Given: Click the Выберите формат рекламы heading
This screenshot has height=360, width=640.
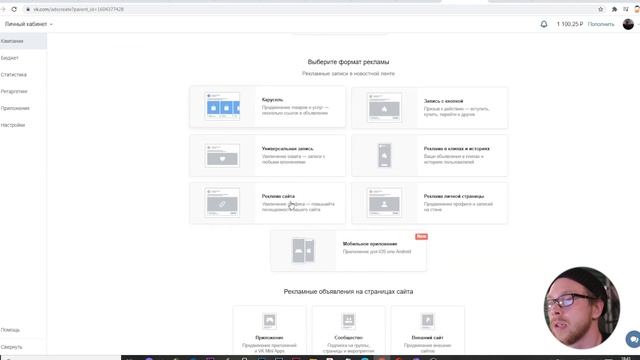Looking at the screenshot, I should click(348, 62).
